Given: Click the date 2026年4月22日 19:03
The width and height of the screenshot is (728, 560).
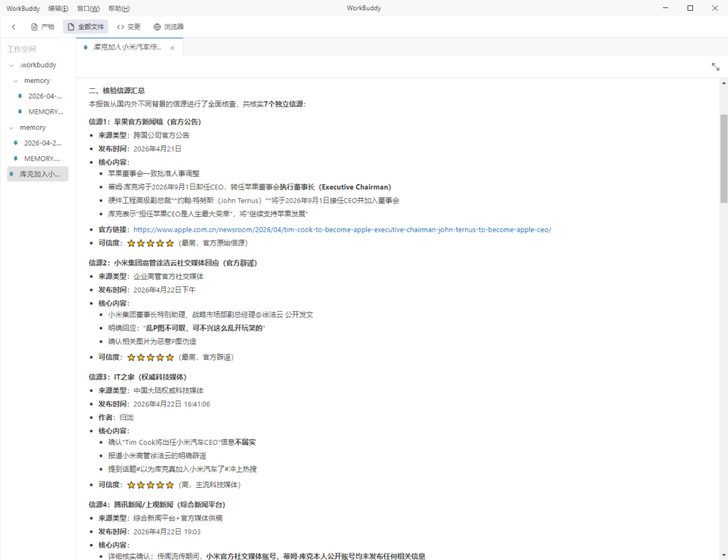Looking at the screenshot, I should (167, 532).
